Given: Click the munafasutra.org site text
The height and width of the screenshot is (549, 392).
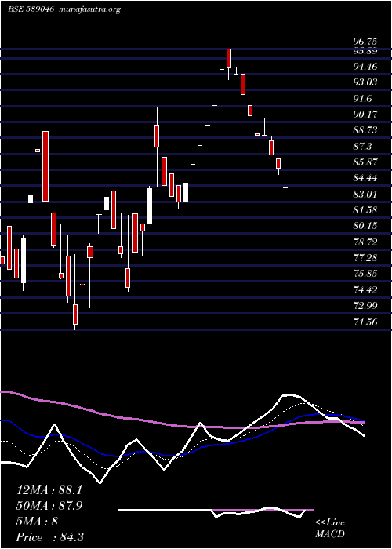Looking at the screenshot, I should click(90, 9).
